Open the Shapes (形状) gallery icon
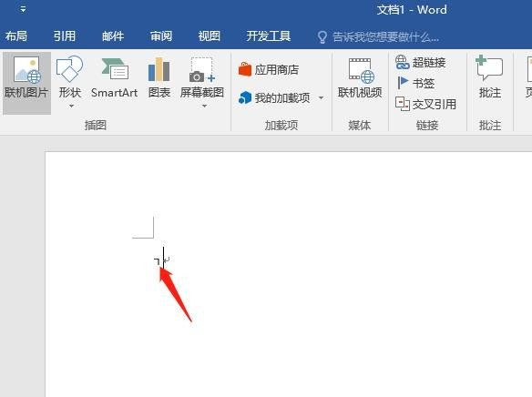 pos(69,69)
